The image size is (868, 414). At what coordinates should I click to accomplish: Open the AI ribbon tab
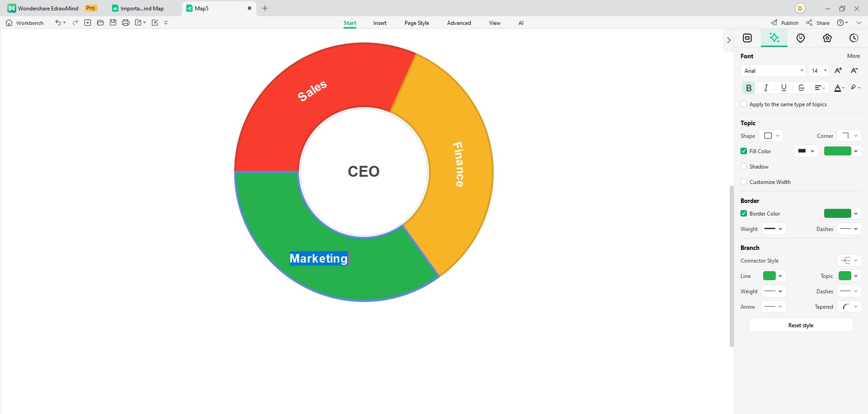[x=521, y=23]
